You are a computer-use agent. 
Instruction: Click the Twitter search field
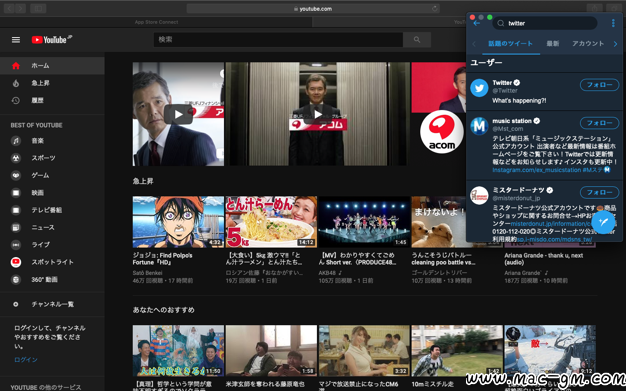coord(545,23)
